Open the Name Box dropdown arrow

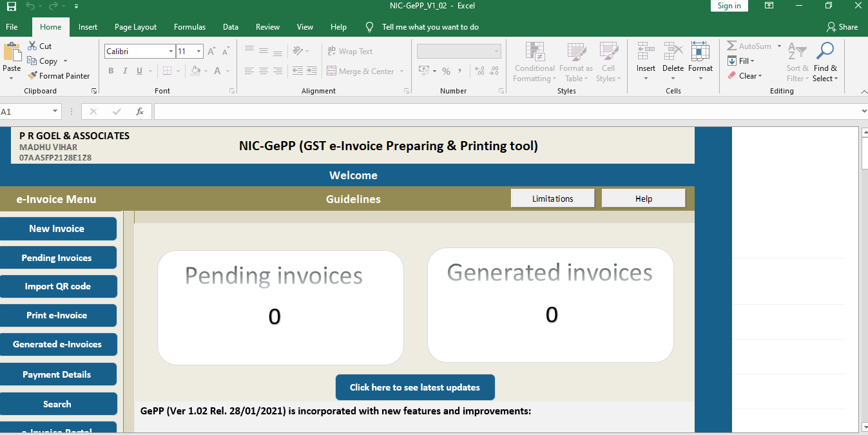pos(55,111)
